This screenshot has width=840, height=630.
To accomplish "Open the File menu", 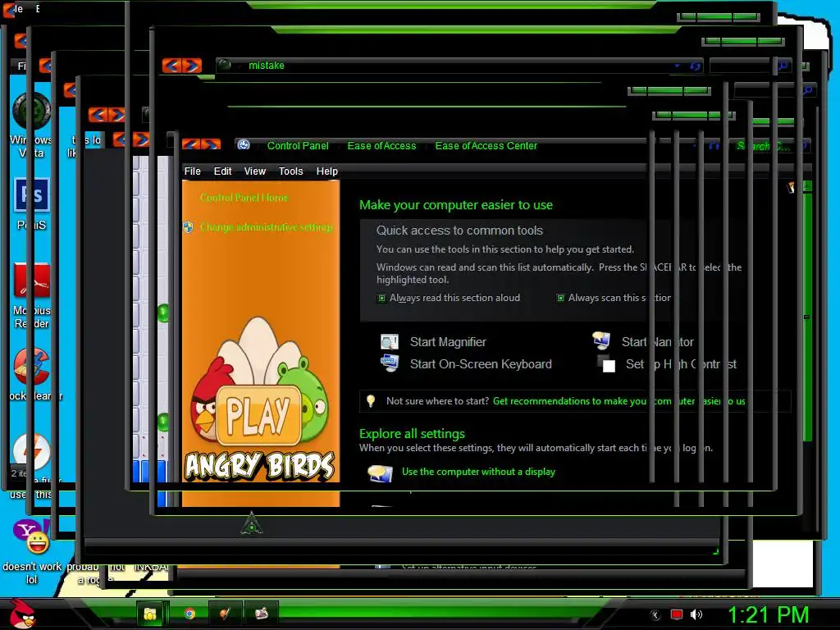I will (192, 171).
